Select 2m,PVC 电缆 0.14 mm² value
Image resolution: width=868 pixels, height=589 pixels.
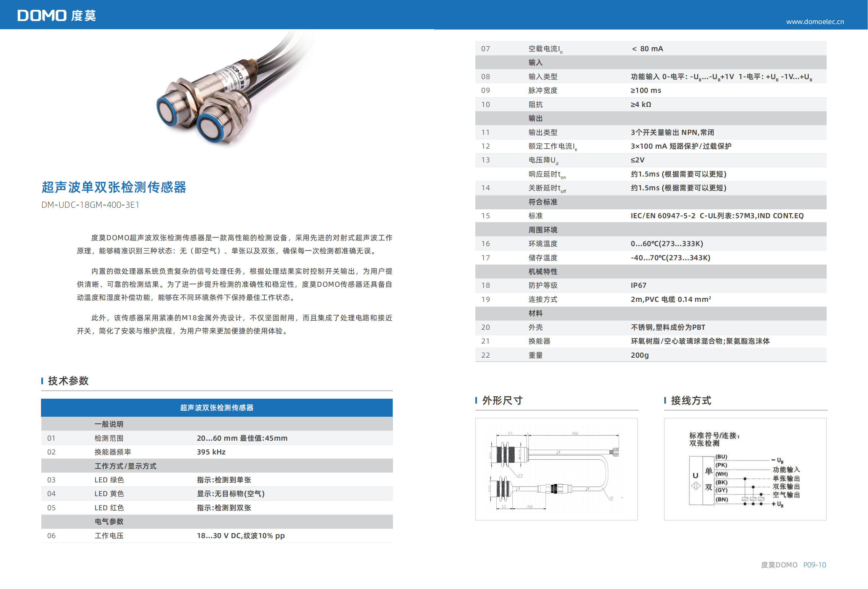(x=671, y=299)
